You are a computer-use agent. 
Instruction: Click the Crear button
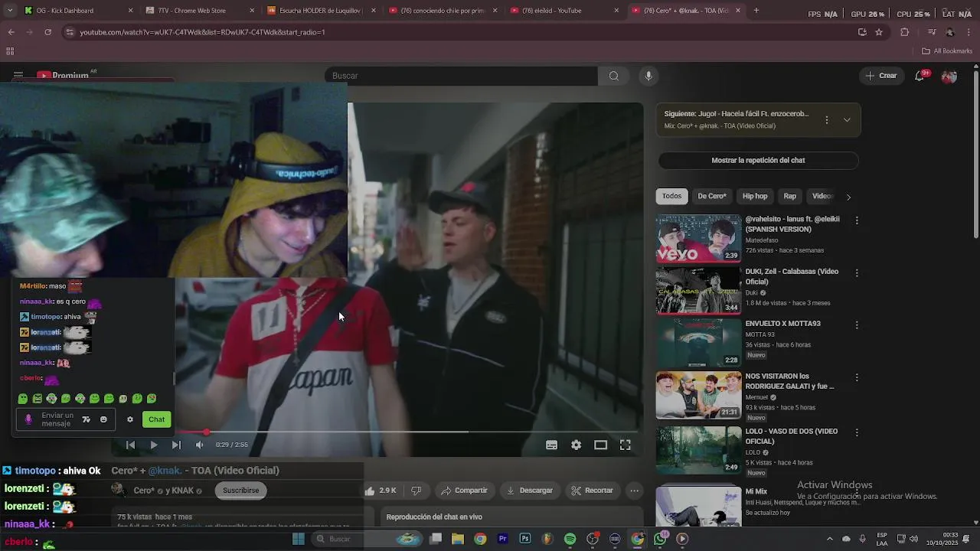tap(881, 76)
